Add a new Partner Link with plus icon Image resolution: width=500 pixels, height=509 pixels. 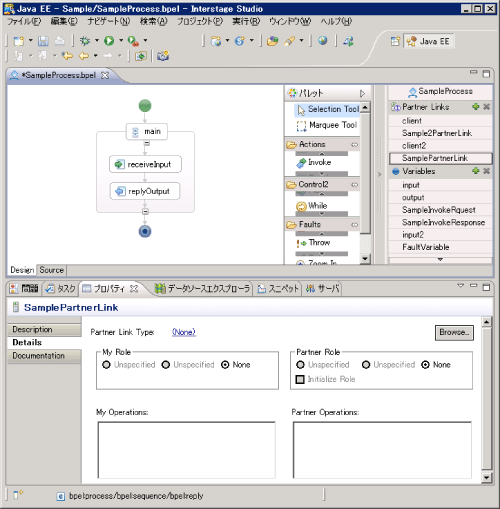[x=476, y=107]
